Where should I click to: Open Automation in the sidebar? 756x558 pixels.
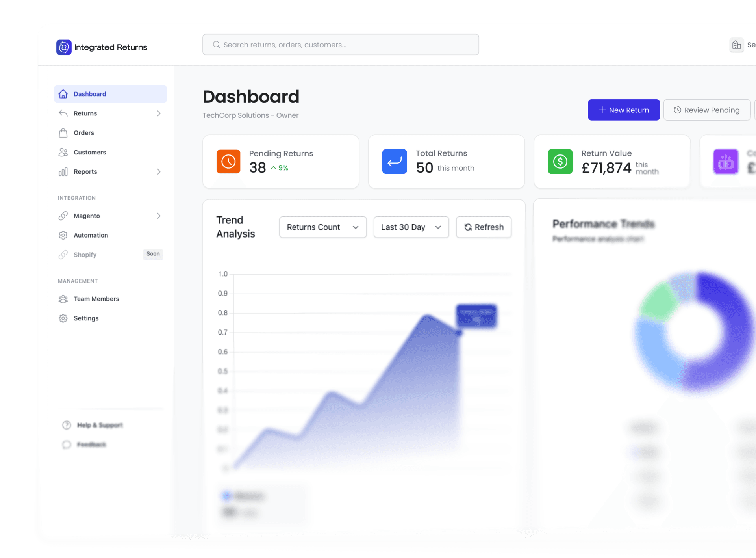point(110,235)
